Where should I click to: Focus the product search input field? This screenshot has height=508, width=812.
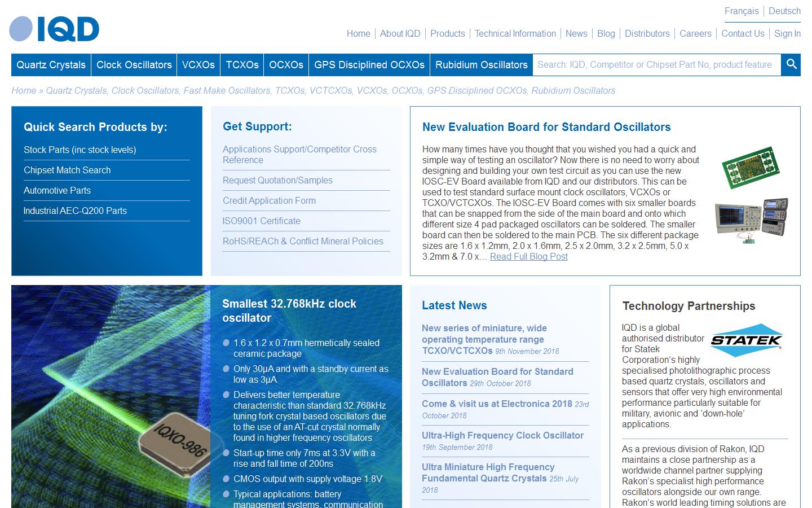pos(656,65)
